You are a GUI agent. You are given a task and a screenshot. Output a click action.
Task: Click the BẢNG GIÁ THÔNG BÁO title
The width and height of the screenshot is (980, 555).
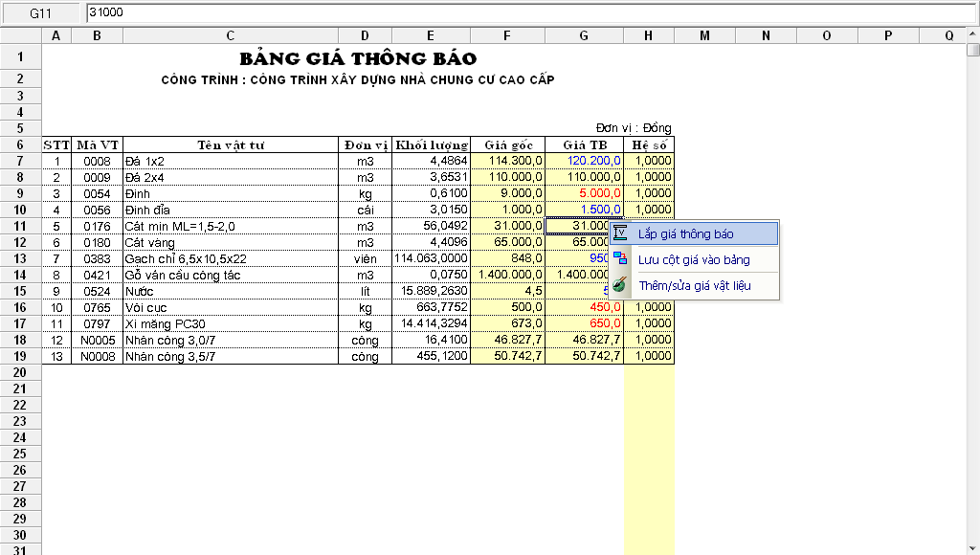[x=357, y=58]
